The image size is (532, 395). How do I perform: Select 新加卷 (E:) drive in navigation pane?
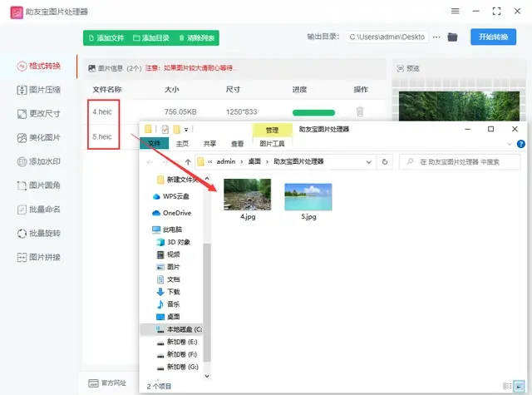pos(177,342)
